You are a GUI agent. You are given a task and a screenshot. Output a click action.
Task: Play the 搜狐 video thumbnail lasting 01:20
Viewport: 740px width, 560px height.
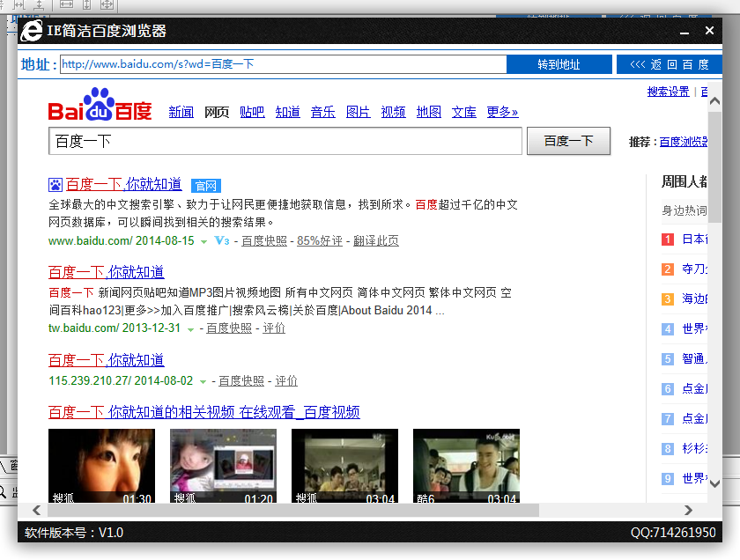[223, 466]
